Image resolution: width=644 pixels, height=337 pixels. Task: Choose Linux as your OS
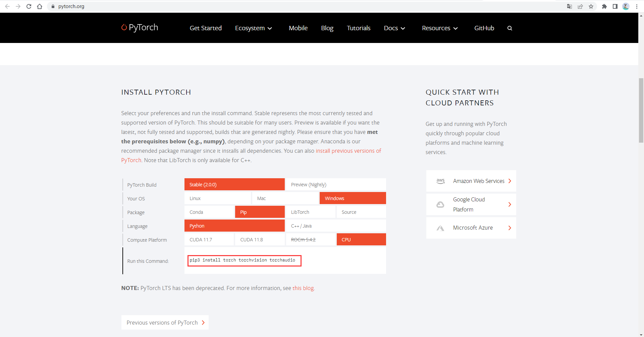pos(218,198)
